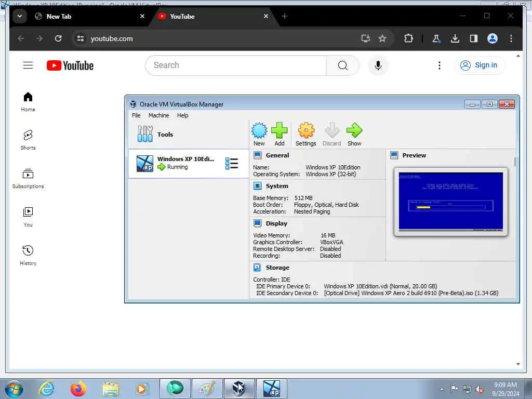Open YouTube Subscriptions in sidebar

coord(28,179)
